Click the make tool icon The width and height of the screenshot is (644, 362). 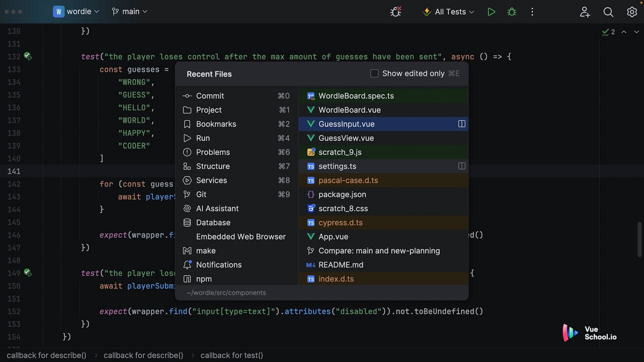[x=187, y=250]
